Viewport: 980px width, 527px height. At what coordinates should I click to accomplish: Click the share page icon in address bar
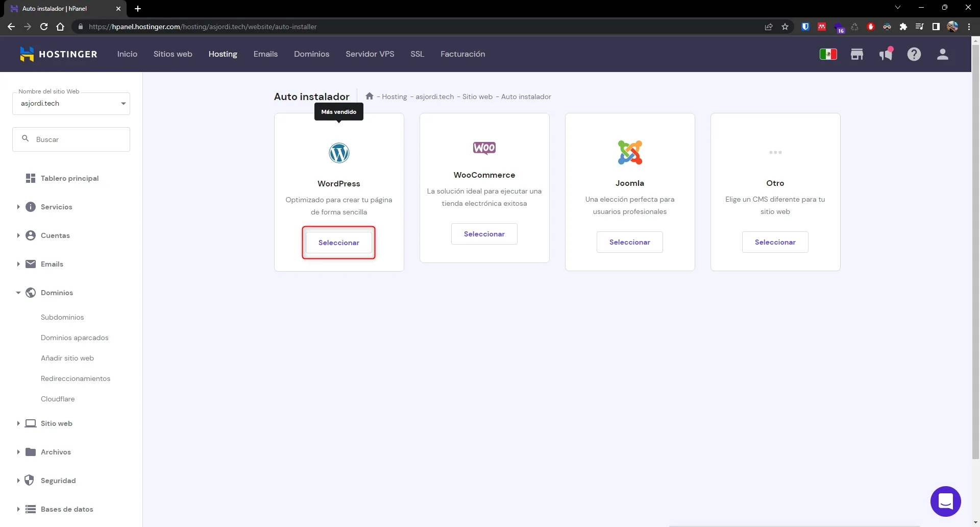[x=769, y=27]
